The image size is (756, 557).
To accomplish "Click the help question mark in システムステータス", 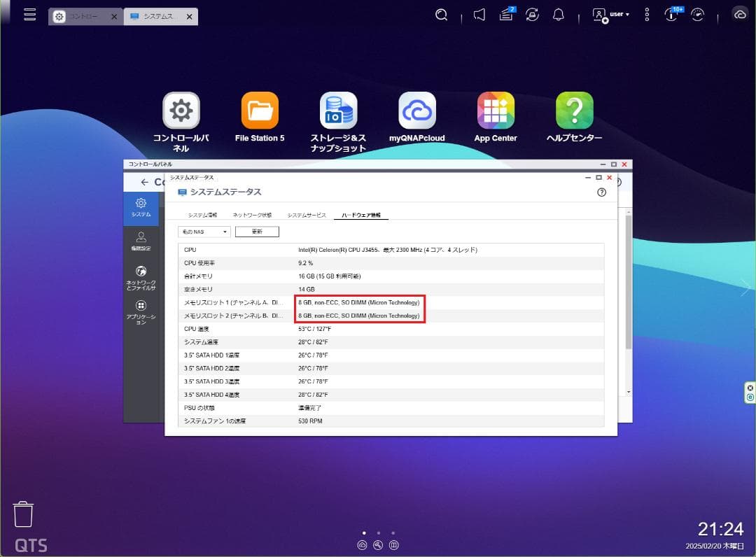I will [x=601, y=192].
